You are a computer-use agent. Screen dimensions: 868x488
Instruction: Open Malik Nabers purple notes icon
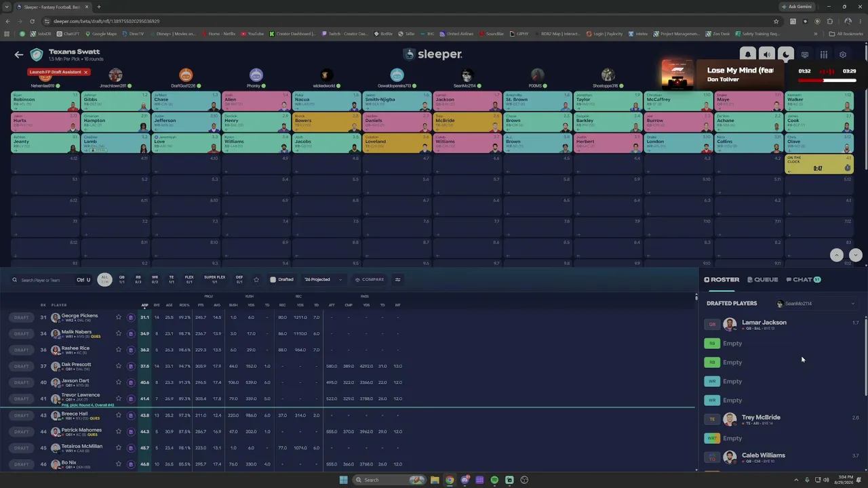[131, 333]
